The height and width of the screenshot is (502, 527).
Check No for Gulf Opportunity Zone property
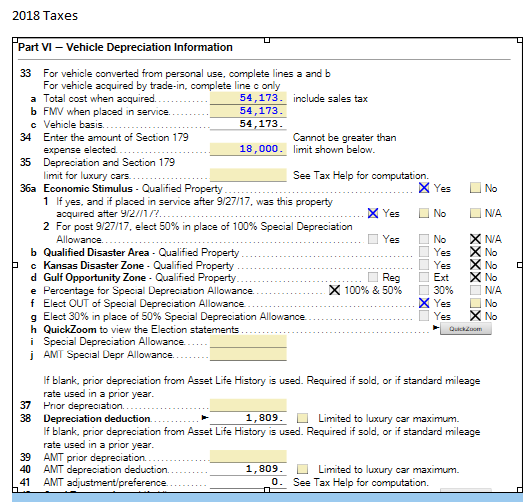[475, 277]
